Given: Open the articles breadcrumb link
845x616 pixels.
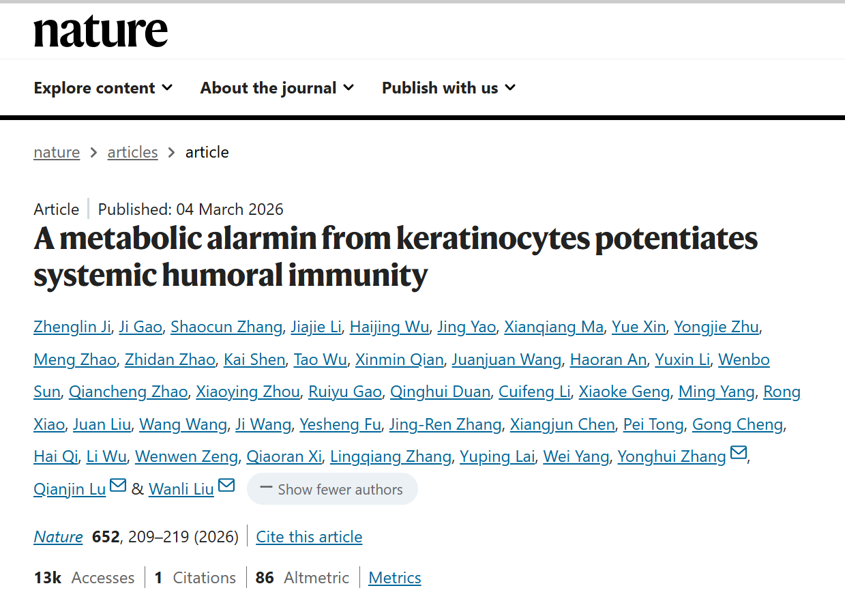Looking at the screenshot, I should pyautogui.click(x=132, y=152).
